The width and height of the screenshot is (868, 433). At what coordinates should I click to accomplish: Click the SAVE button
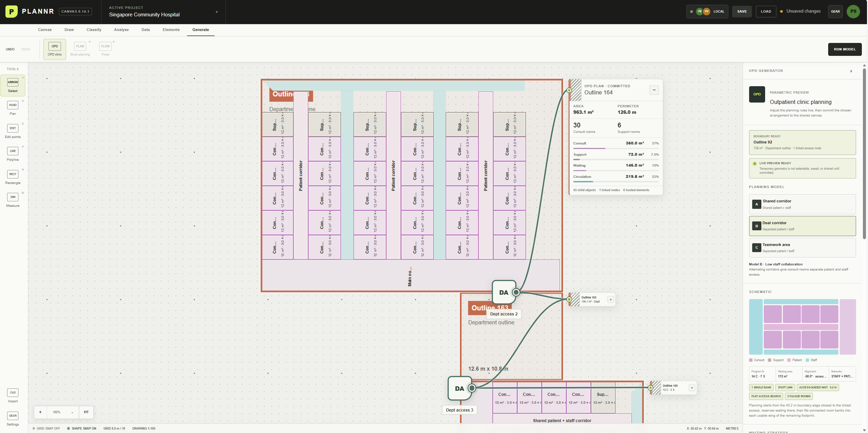pos(742,12)
